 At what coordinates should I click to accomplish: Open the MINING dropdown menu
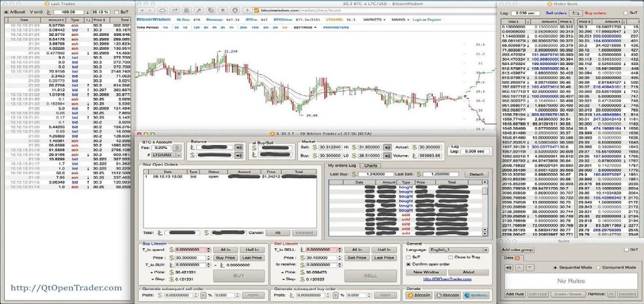coord(401,20)
